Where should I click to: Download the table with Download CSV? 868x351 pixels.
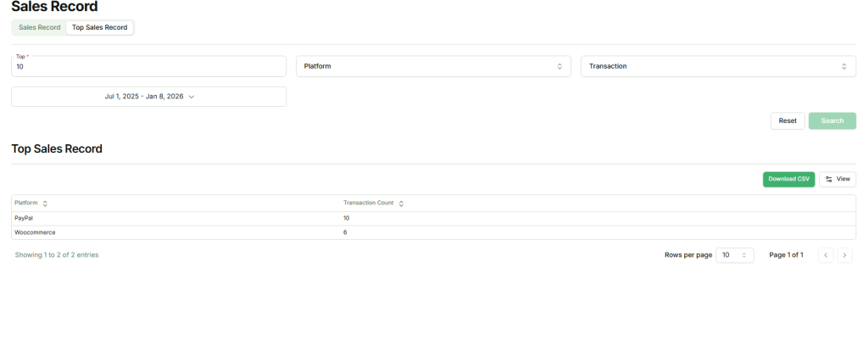point(788,179)
